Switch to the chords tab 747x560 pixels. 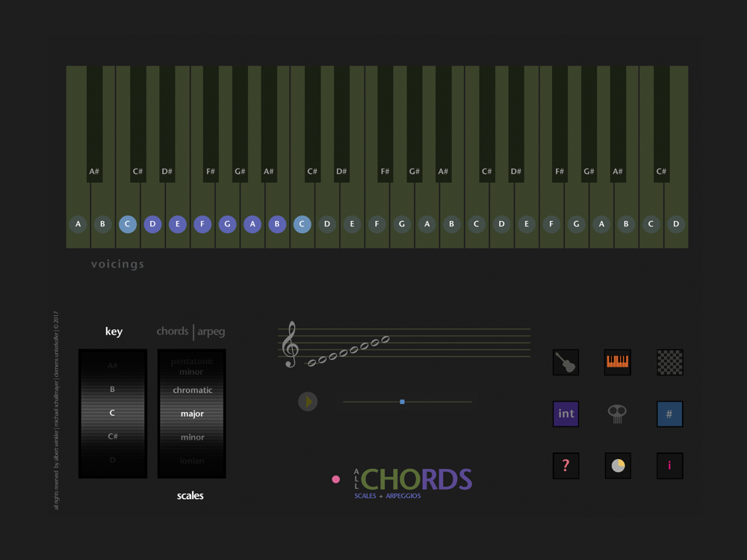pyautogui.click(x=173, y=331)
